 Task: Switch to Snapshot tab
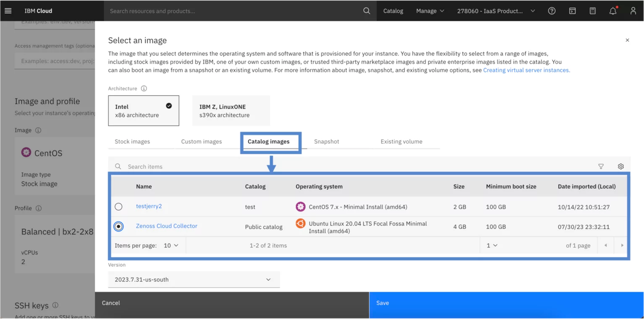327,141
